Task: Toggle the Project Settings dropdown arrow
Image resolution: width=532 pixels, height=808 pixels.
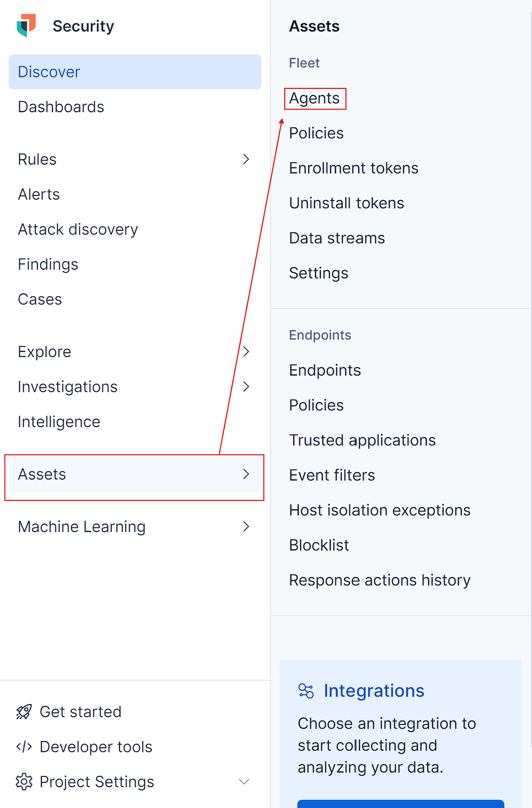Action: (x=244, y=781)
